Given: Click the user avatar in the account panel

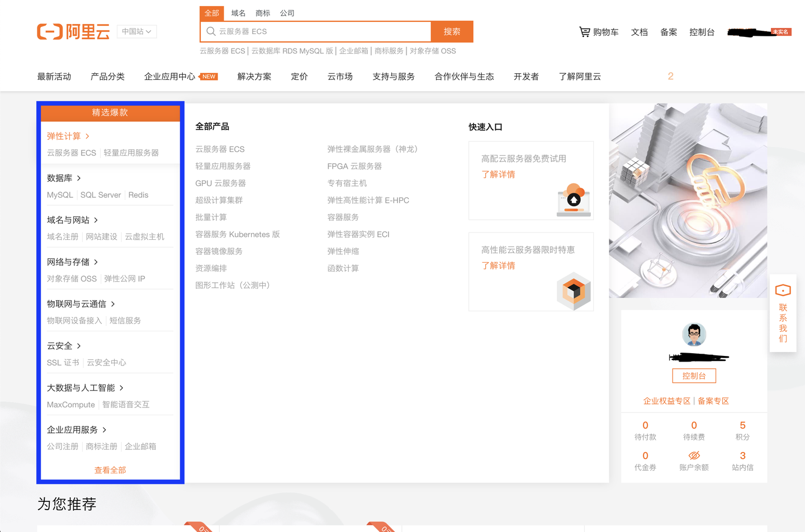Looking at the screenshot, I should click(694, 335).
